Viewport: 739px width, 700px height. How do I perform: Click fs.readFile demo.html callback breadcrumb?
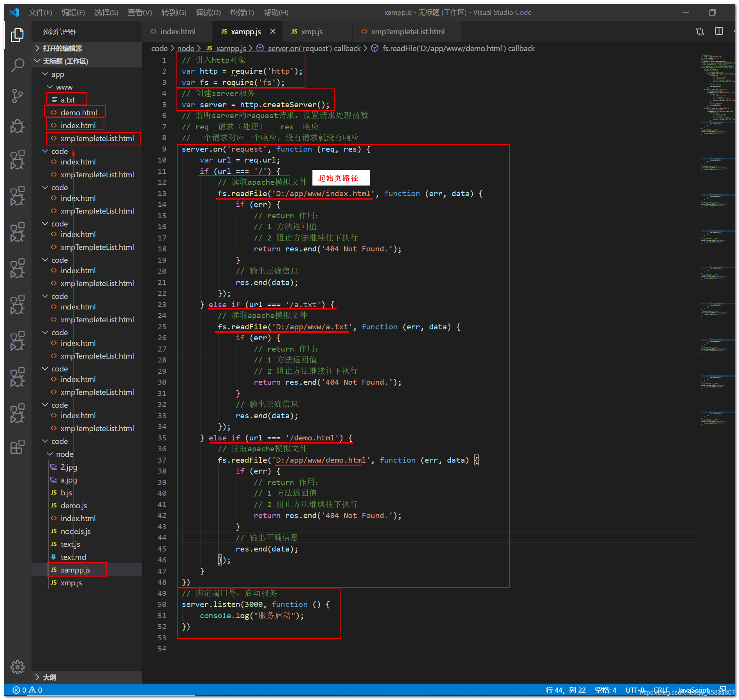tap(453, 48)
